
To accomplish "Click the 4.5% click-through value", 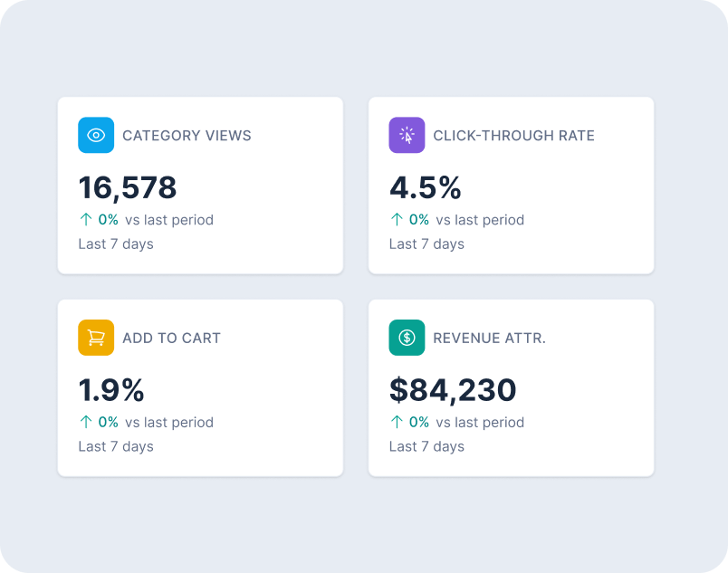I will pos(426,188).
